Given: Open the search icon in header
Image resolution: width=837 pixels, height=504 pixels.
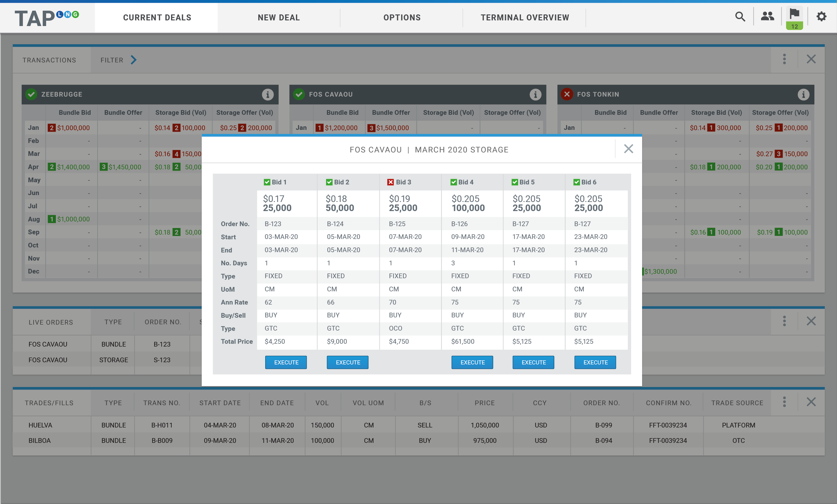Looking at the screenshot, I should coord(740,17).
